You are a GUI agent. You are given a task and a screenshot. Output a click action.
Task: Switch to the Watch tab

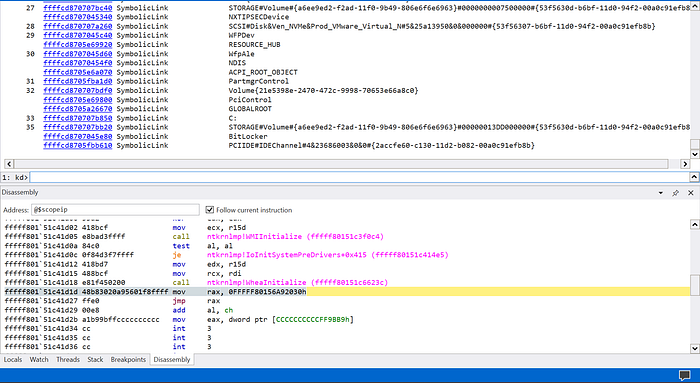pyautogui.click(x=39, y=359)
